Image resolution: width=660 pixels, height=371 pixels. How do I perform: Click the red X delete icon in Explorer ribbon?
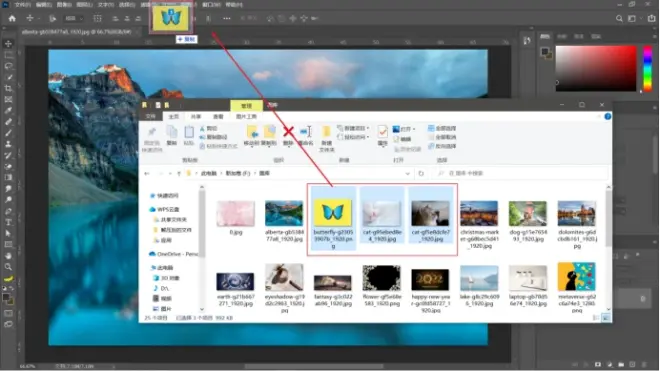[x=288, y=132]
